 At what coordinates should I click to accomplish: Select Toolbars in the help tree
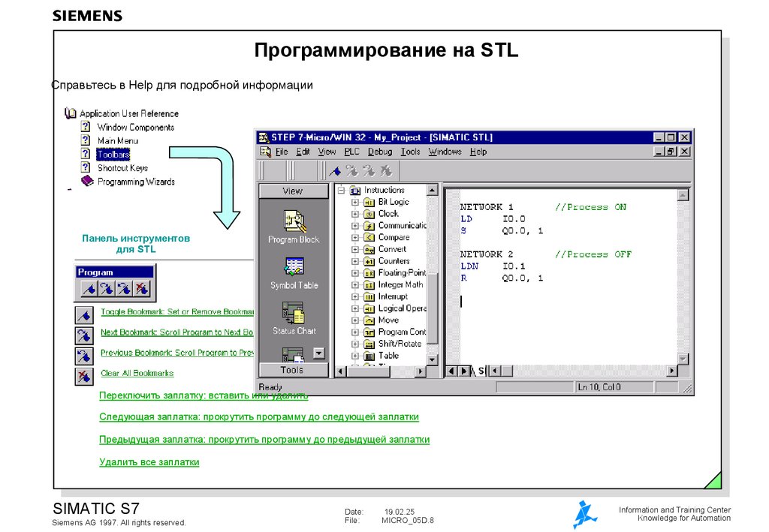click(x=113, y=155)
